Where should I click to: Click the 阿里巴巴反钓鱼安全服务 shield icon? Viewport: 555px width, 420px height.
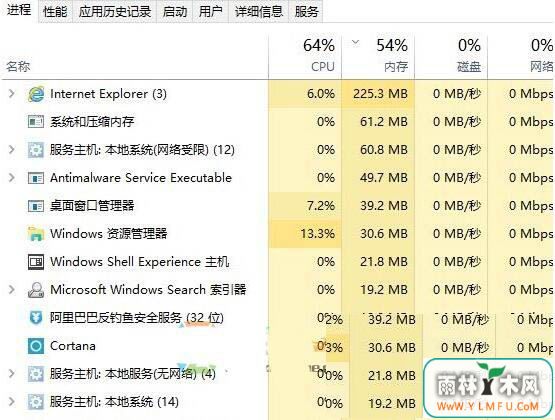[x=36, y=318]
